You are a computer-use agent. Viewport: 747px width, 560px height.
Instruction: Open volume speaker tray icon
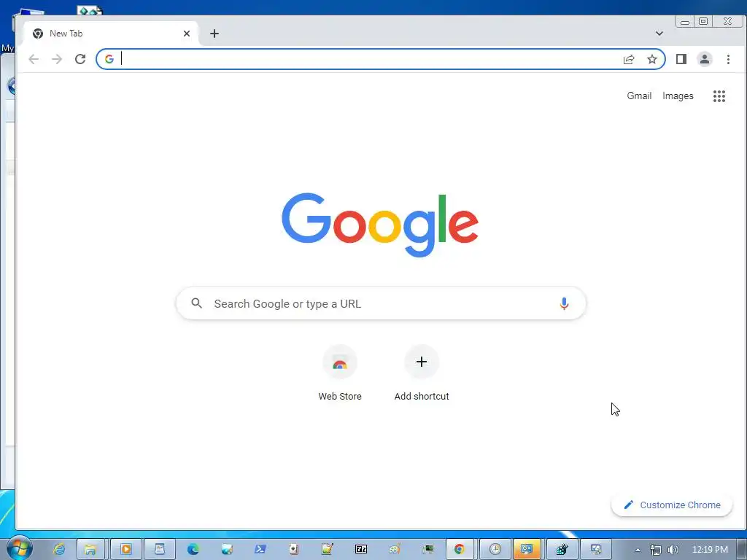click(x=673, y=550)
